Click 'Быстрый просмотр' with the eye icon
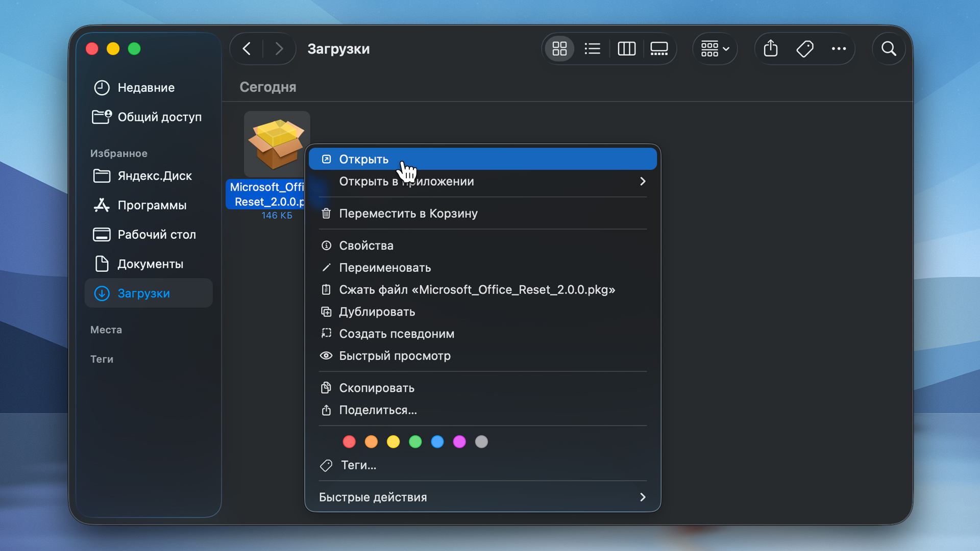The height and width of the screenshot is (551, 980). (394, 356)
